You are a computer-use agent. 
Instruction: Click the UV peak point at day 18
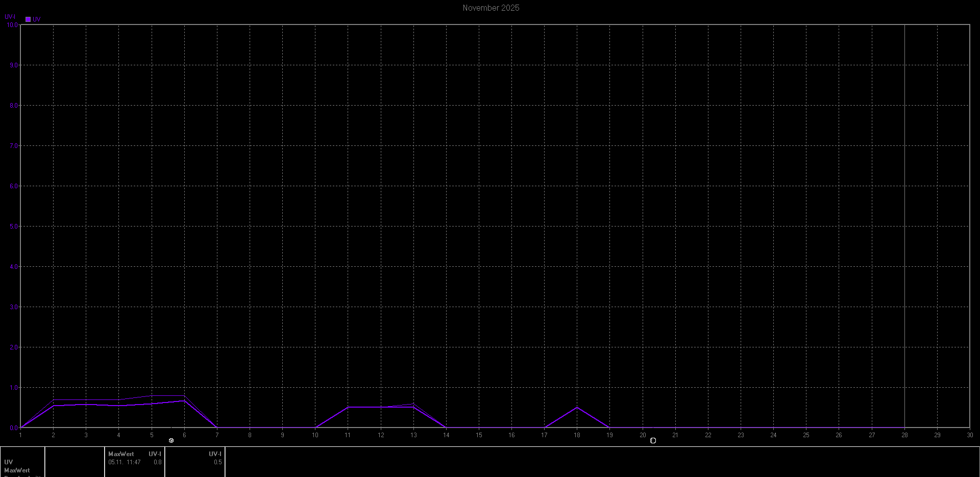[x=577, y=407]
